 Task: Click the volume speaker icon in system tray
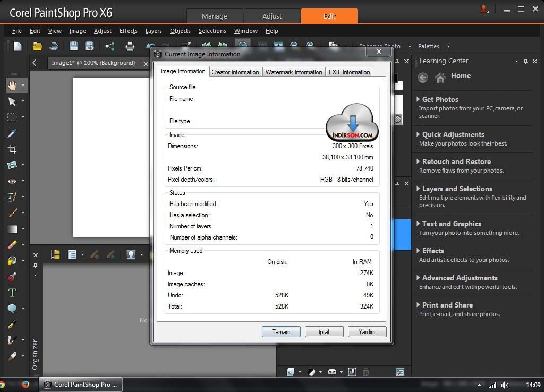505,385
